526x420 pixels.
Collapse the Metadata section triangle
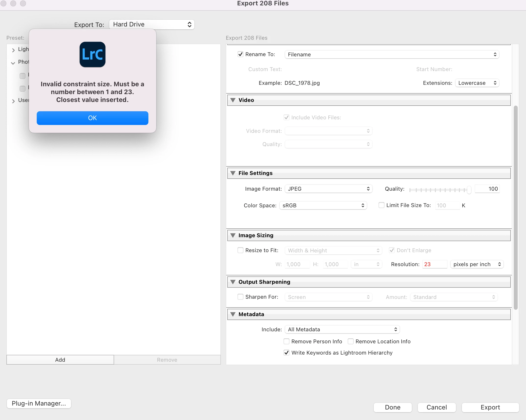click(233, 314)
